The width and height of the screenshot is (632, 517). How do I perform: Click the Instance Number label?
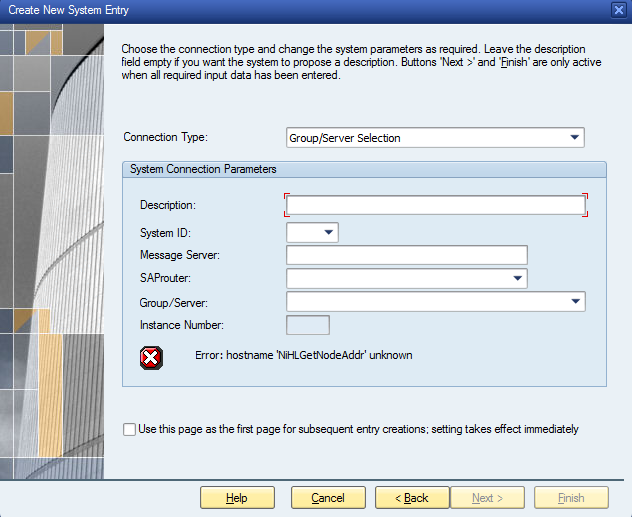(x=181, y=325)
